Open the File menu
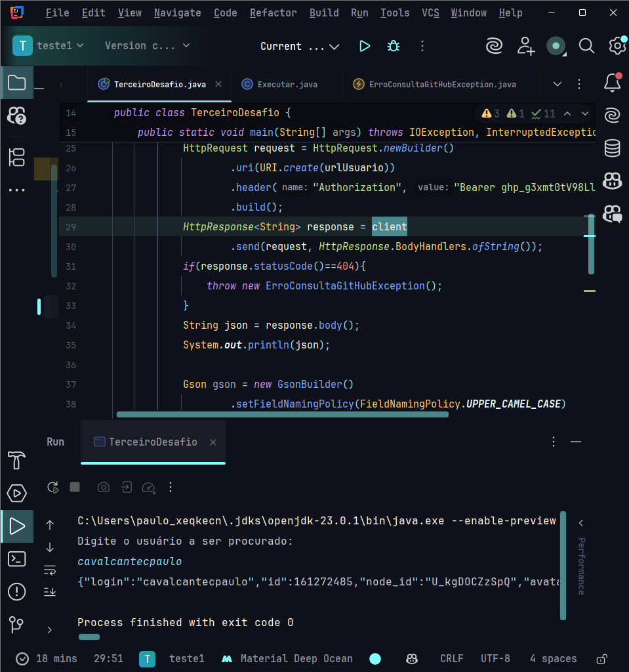The width and height of the screenshot is (629, 672). (x=58, y=13)
